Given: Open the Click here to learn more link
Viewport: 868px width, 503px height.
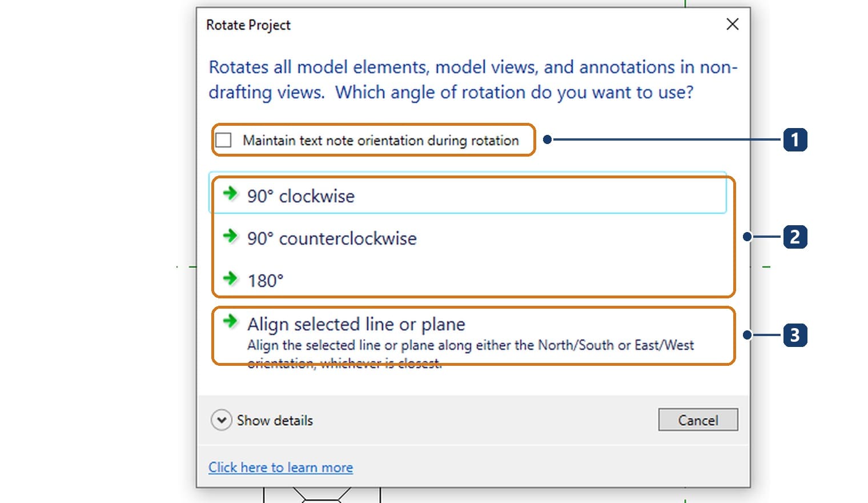Looking at the screenshot, I should [x=280, y=467].
